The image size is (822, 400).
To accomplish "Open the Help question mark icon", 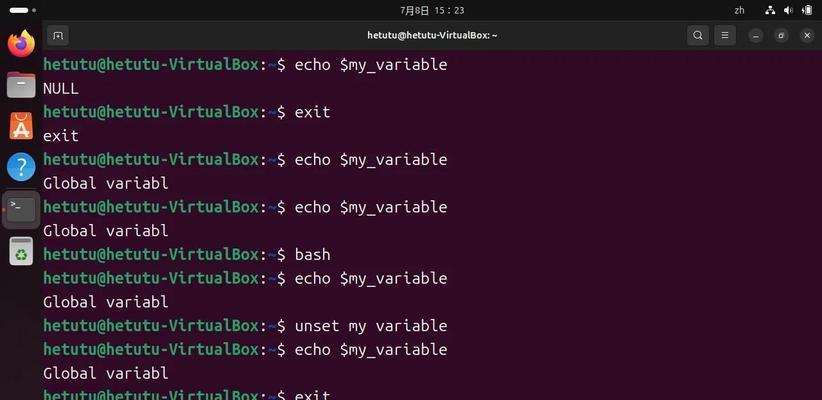I will click(21, 167).
